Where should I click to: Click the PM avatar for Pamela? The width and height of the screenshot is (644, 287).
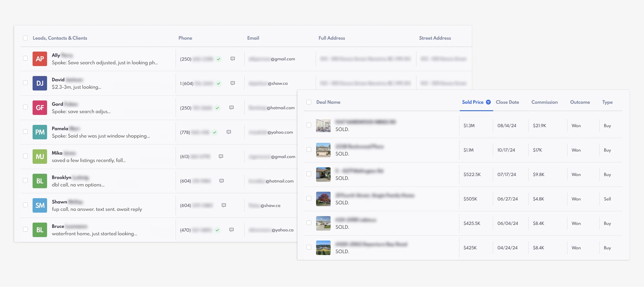click(x=40, y=132)
